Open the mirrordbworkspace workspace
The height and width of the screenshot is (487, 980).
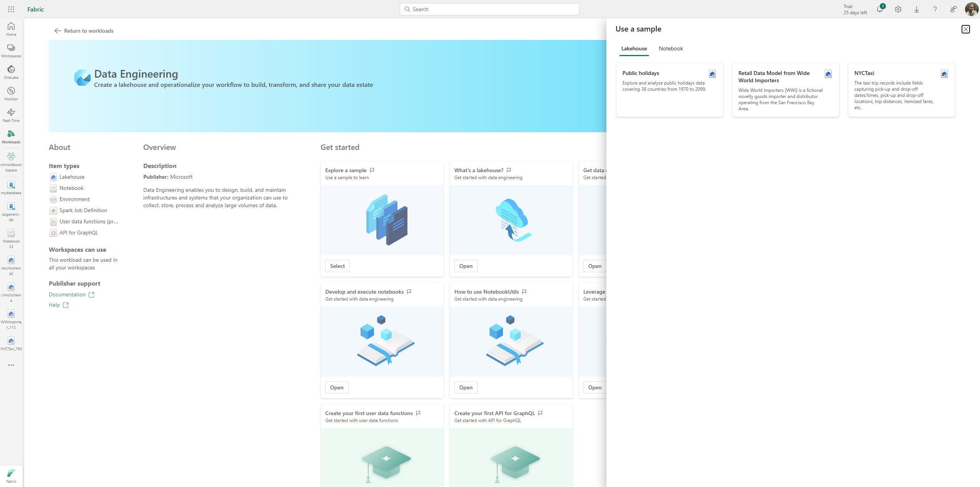pyautogui.click(x=11, y=162)
